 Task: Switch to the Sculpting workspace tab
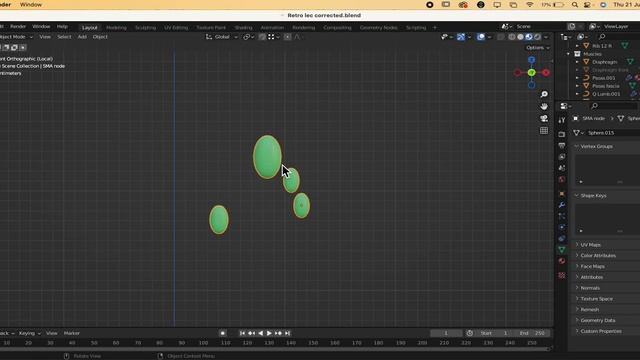pos(145,28)
